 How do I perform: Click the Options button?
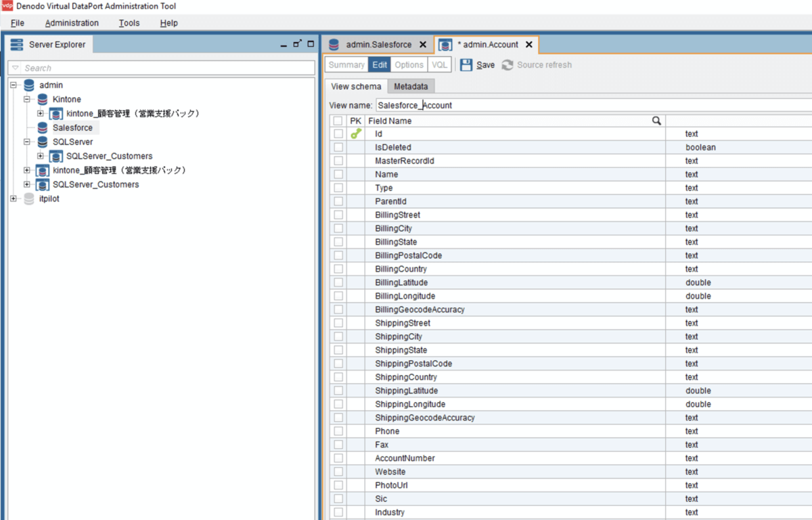coord(409,65)
